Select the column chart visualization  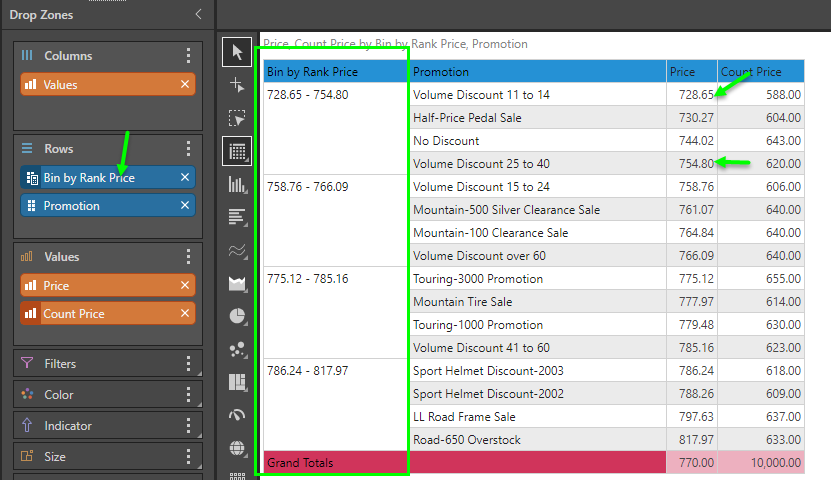237,184
